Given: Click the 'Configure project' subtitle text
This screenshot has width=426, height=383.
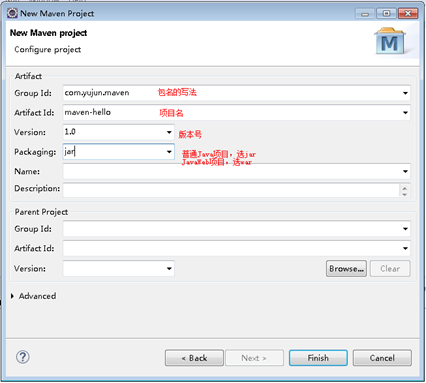Looking at the screenshot, I should pos(48,50).
